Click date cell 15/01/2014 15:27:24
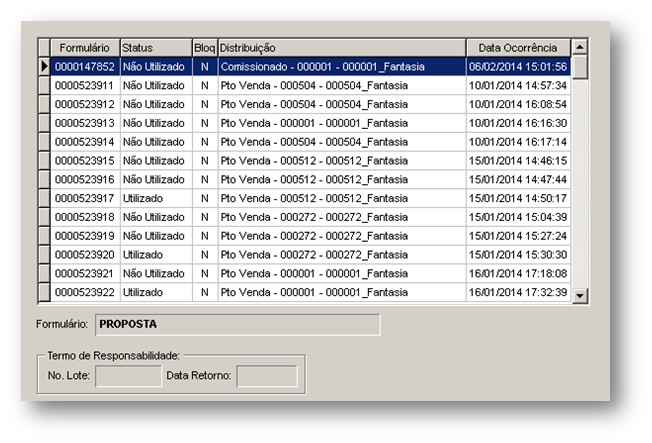 point(518,236)
